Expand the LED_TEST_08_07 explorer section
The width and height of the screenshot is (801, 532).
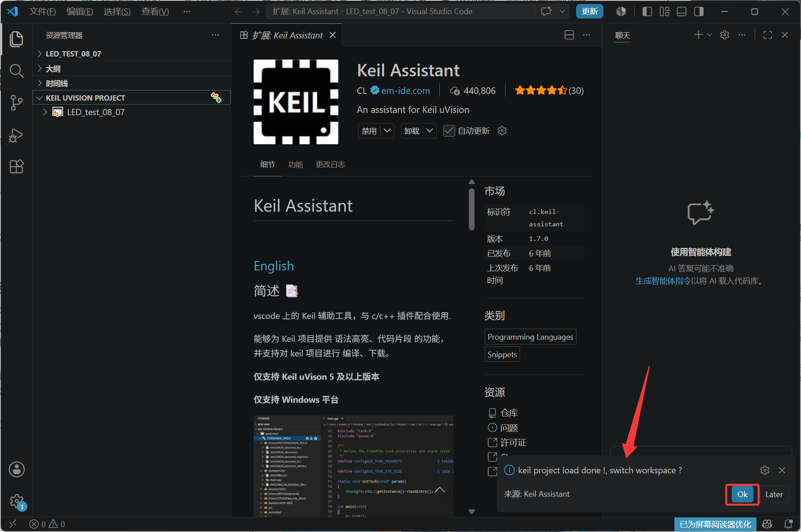132,54
